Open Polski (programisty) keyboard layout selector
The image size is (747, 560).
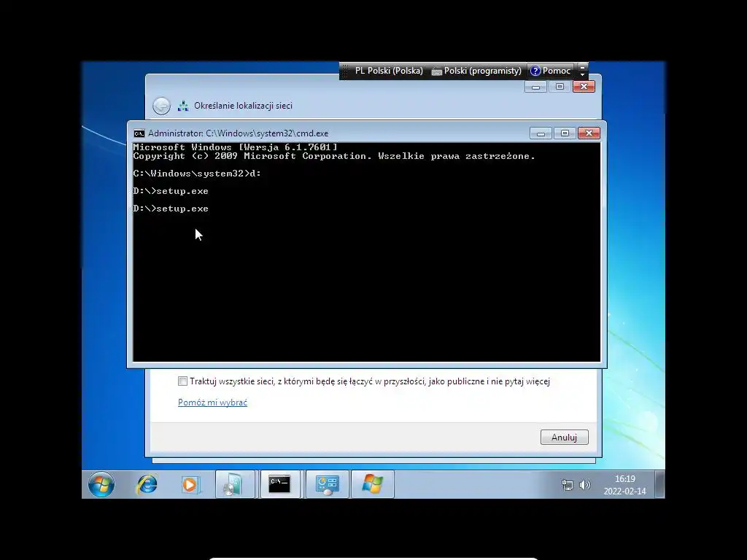(476, 71)
